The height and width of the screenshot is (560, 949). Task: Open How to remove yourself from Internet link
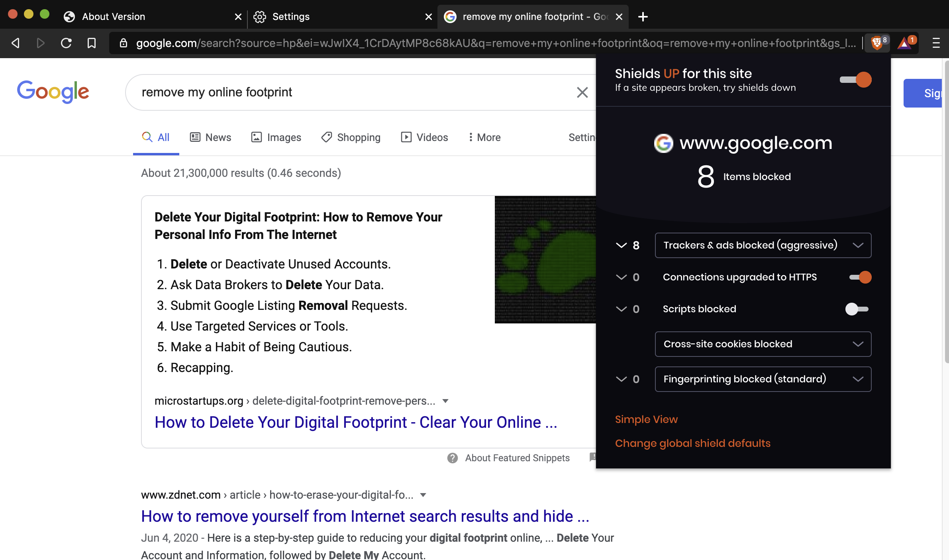pos(365,517)
